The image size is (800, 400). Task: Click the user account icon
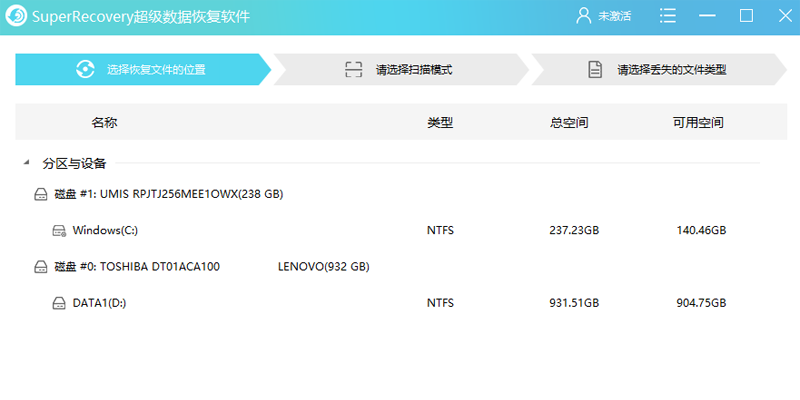[583, 16]
